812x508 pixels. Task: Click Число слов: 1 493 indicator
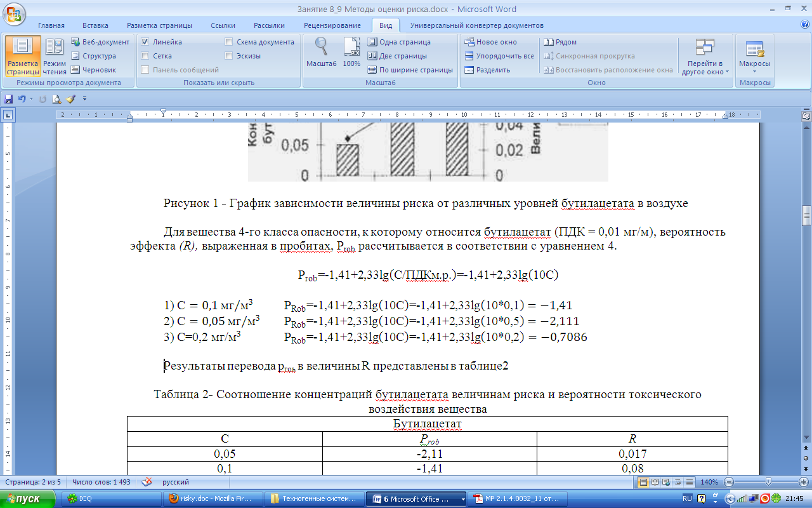(x=101, y=482)
